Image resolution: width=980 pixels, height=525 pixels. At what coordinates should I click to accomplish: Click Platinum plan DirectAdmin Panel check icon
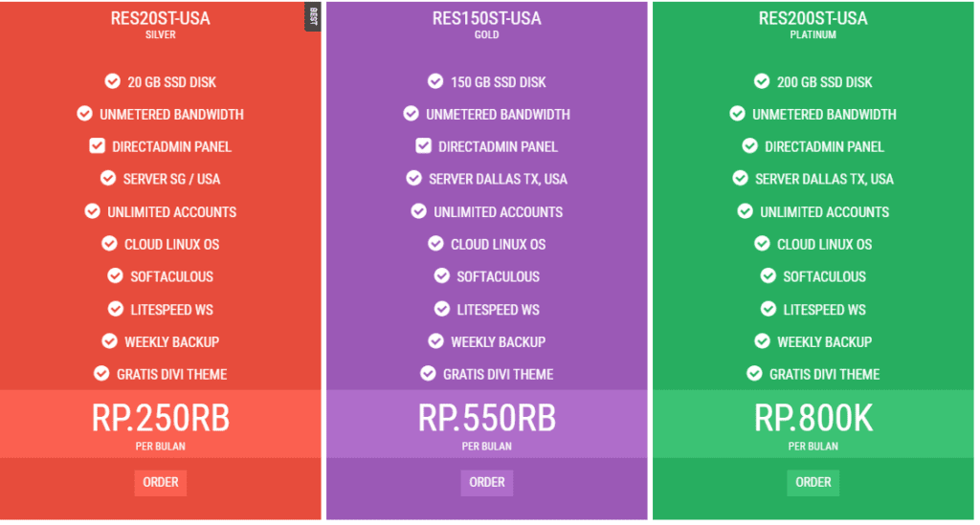click(x=749, y=145)
